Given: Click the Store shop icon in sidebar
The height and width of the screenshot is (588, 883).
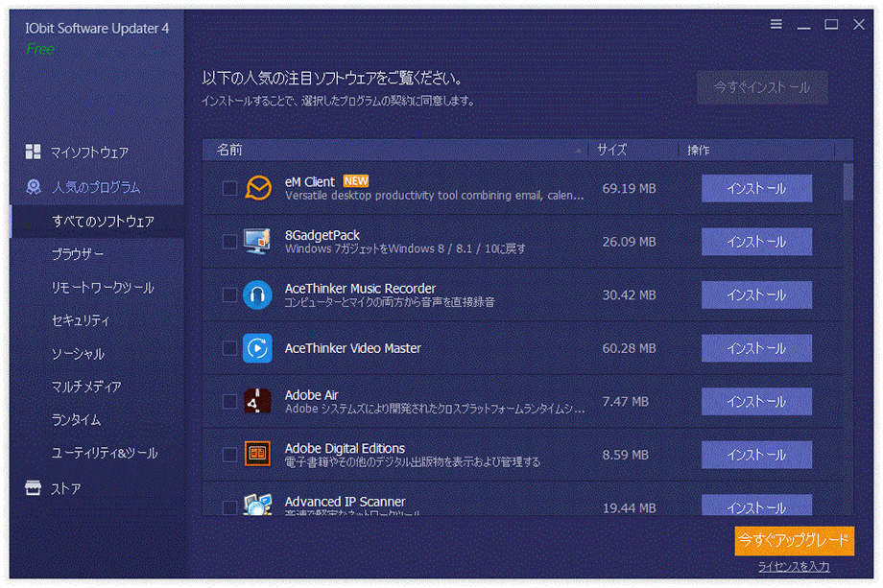Looking at the screenshot, I should (x=34, y=488).
